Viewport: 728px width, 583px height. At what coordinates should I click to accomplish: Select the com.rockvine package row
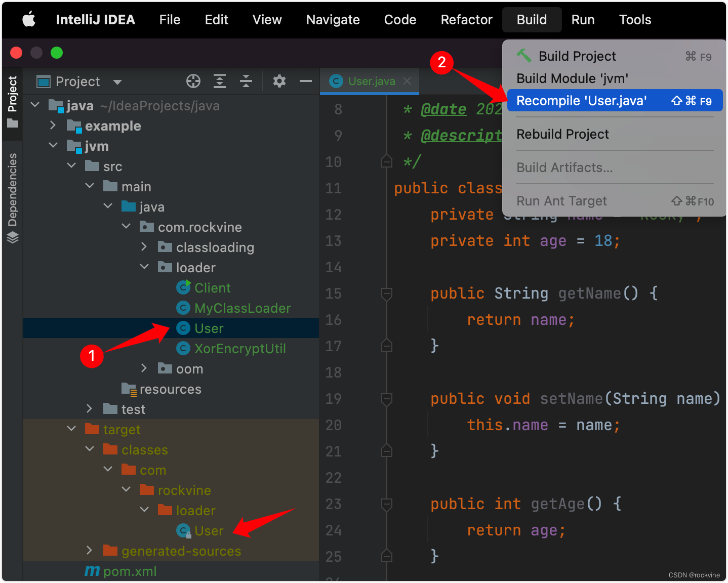[x=171, y=227]
